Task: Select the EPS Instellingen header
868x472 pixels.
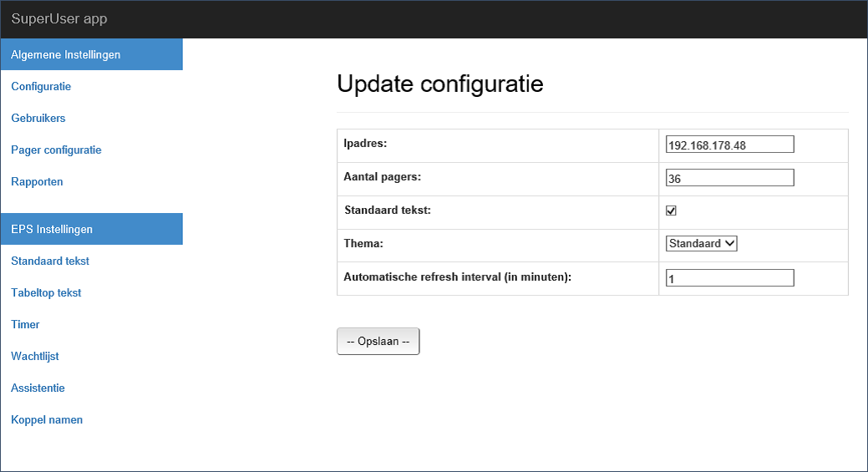Action: [x=52, y=229]
